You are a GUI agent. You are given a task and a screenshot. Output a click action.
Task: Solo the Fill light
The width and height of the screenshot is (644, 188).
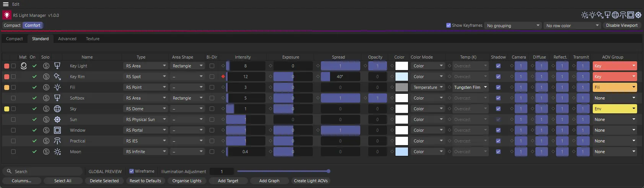(x=46, y=87)
